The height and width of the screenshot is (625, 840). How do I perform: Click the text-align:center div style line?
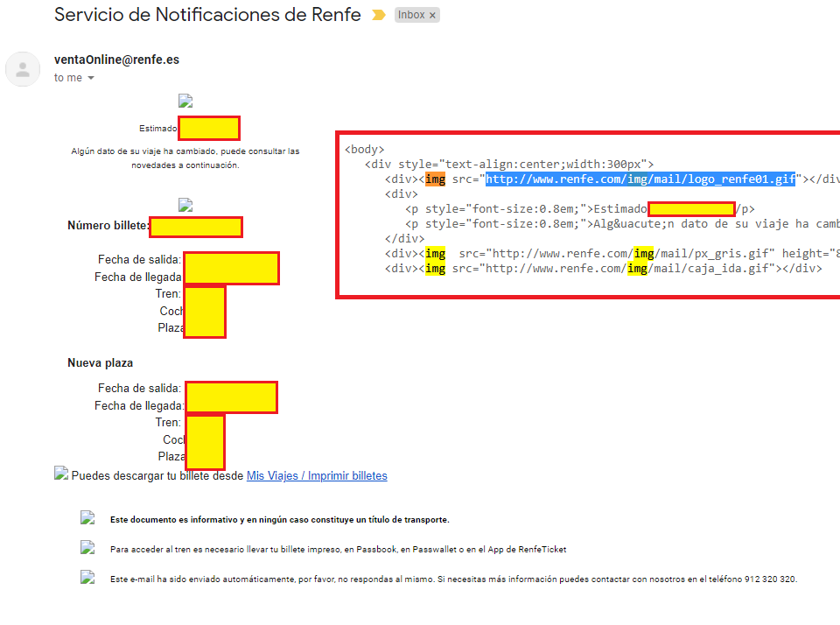pos(509,165)
